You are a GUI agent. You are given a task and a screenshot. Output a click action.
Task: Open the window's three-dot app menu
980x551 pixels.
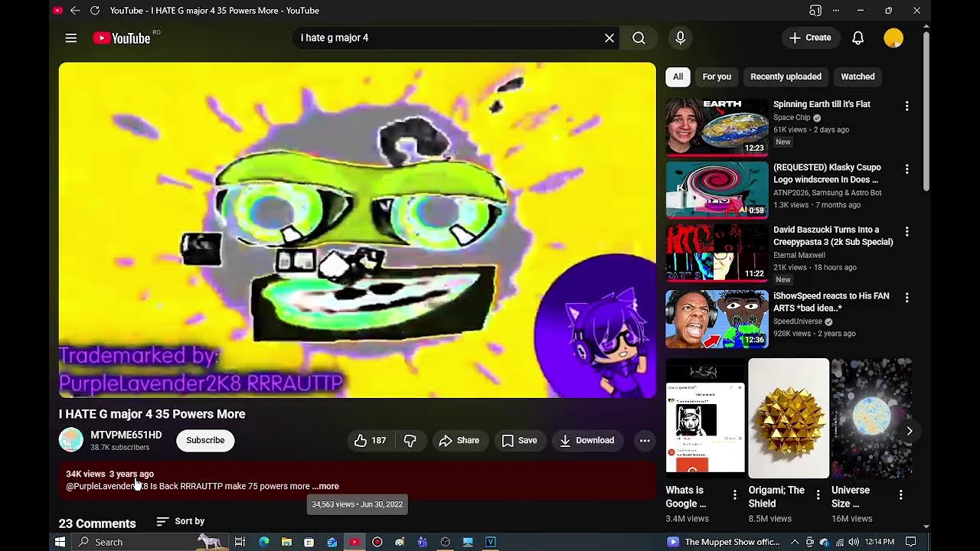[835, 11]
